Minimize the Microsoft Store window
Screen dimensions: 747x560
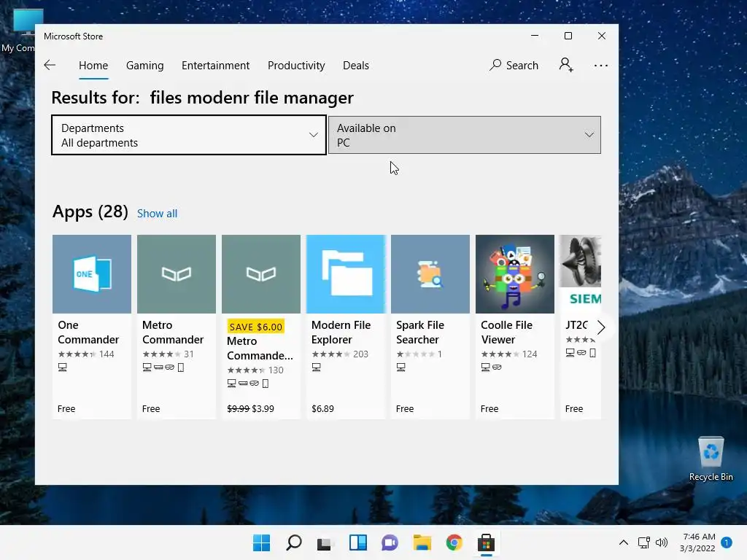point(535,36)
